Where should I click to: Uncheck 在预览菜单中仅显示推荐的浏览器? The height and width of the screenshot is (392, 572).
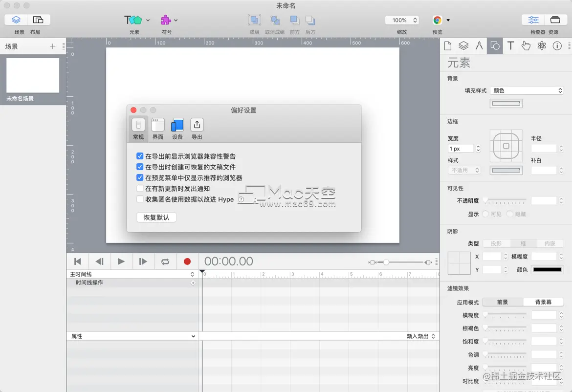pyautogui.click(x=140, y=177)
